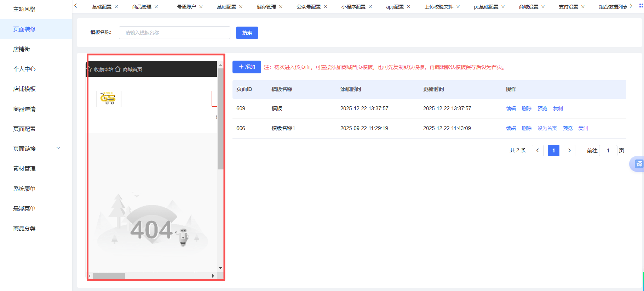The height and width of the screenshot is (291, 644).
Task: Go to next page of results
Action: point(569,150)
